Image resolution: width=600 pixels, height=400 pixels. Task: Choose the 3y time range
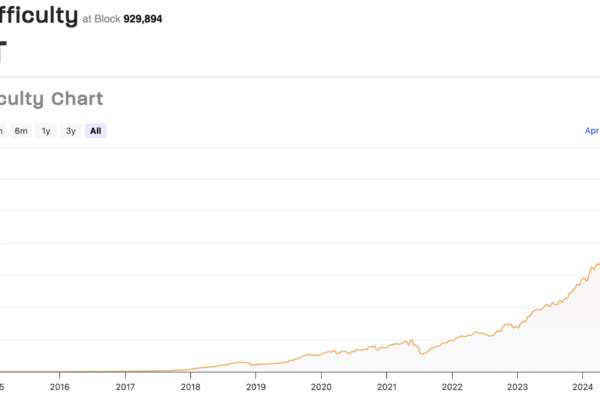[70, 131]
